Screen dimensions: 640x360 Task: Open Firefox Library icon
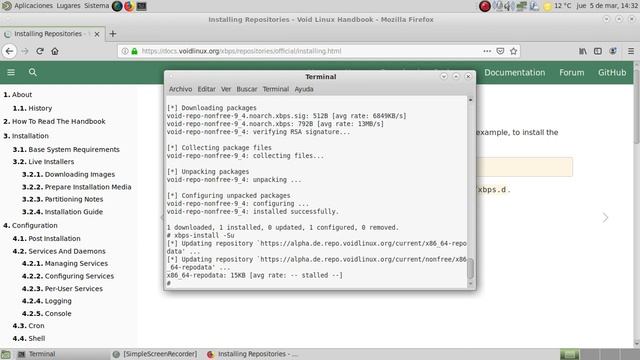(582, 51)
